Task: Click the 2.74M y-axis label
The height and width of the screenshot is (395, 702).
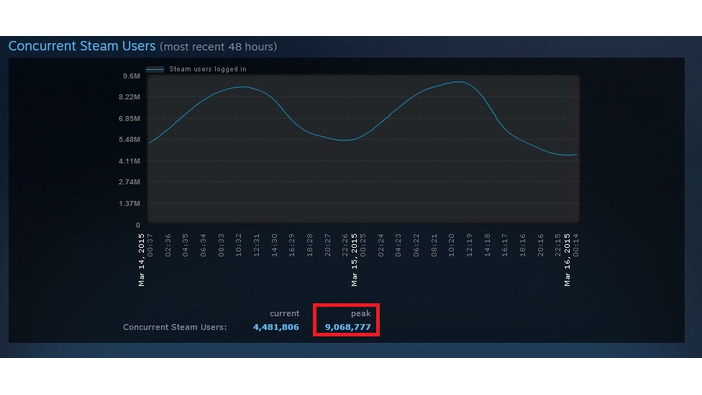Action: tap(129, 182)
